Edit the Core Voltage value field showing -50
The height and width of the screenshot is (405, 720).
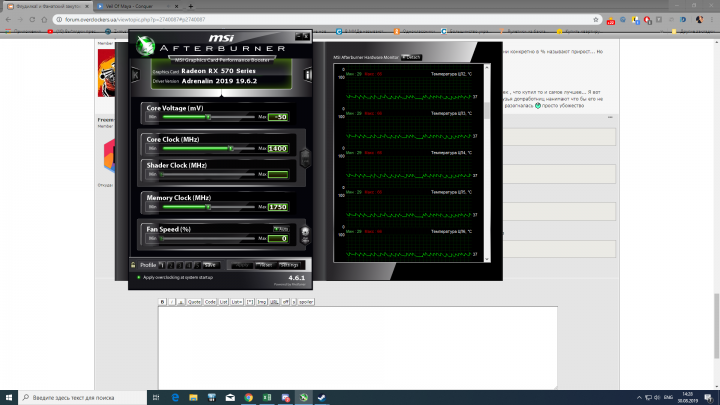[x=278, y=117]
